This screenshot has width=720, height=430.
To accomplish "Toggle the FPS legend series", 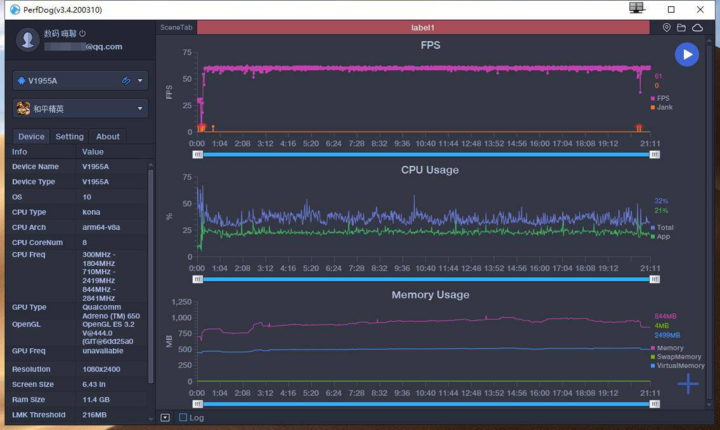I will click(x=661, y=98).
